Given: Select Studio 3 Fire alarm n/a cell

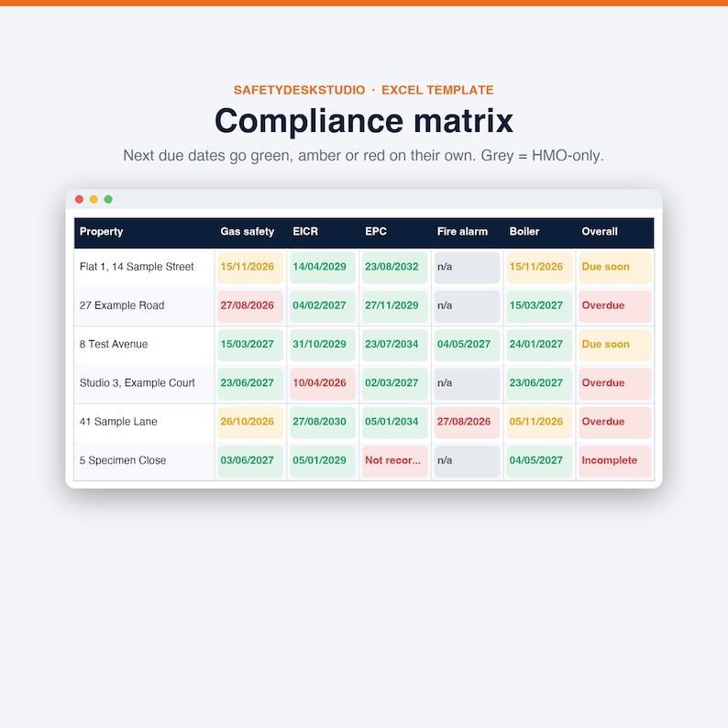Looking at the screenshot, I should click(467, 384).
